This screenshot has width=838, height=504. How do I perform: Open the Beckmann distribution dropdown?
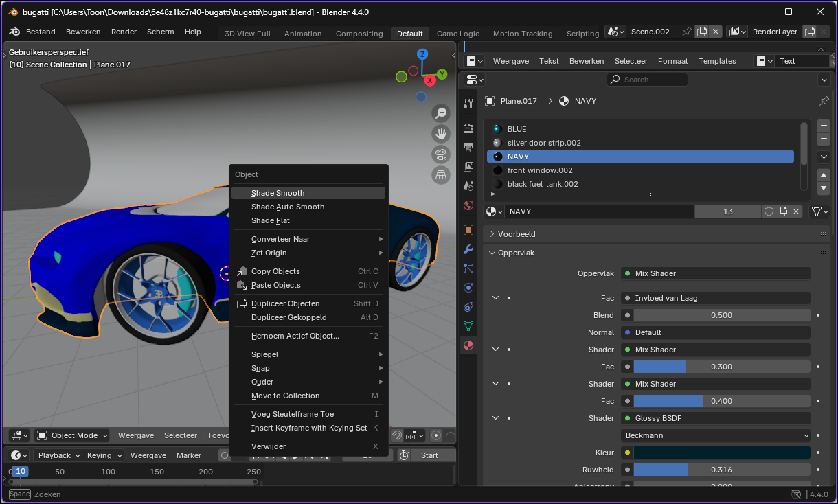715,435
